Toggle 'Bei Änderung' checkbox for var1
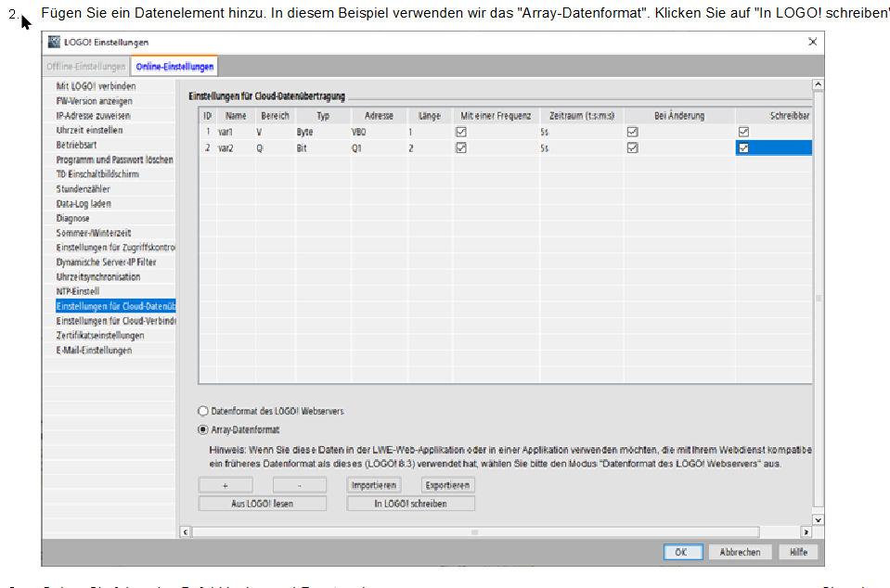This screenshot has height=588, width=890. (x=632, y=132)
